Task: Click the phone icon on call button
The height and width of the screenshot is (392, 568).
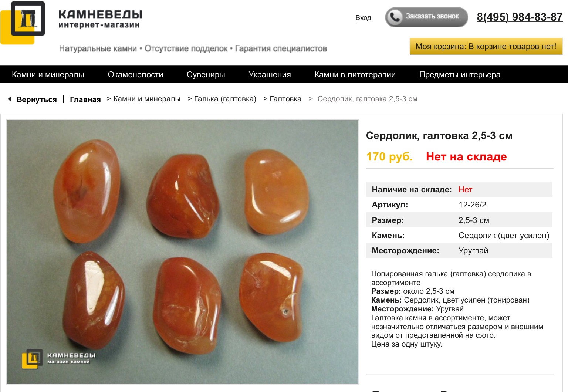Action: tap(395, 17)
